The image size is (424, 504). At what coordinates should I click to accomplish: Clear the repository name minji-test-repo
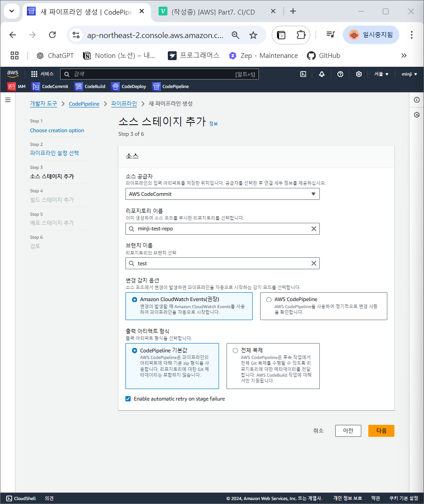pyautogui.click(x=314, y=229)
